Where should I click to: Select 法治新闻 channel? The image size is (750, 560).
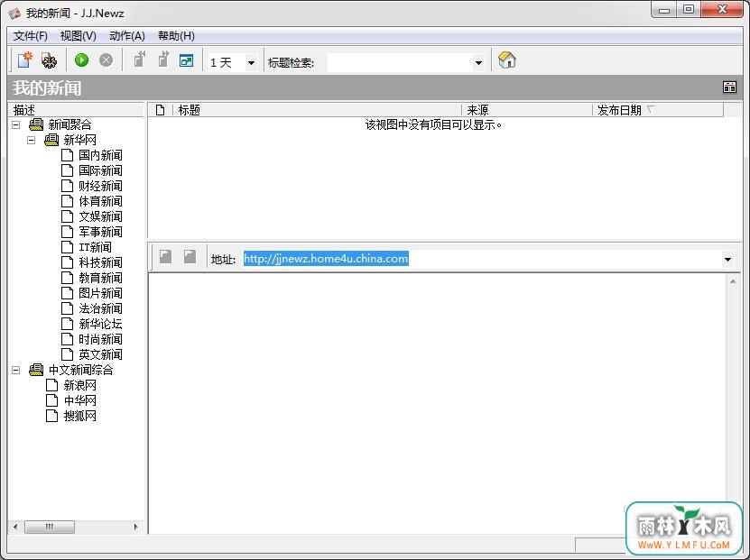(100, 308)
